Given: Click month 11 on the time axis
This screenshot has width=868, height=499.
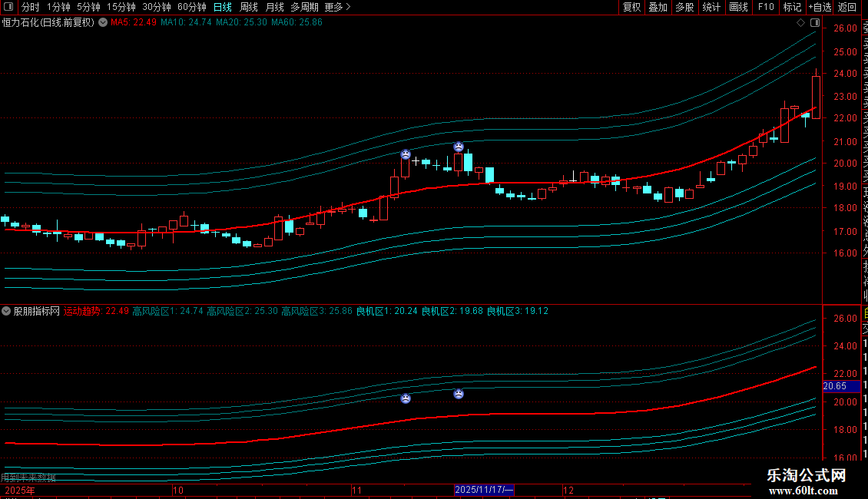Looking at the screenshot, I should coord(356,490).
